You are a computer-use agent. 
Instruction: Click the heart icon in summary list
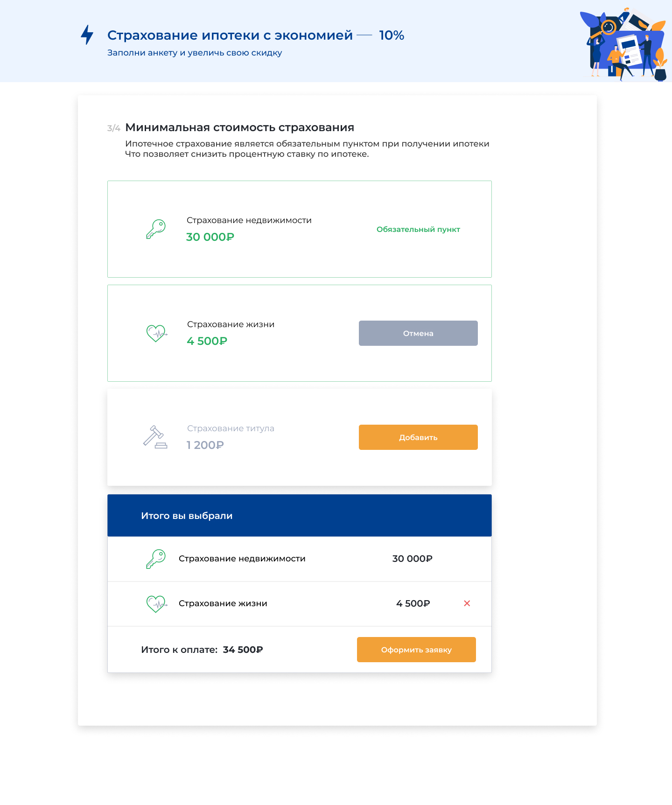pos(156,603)
